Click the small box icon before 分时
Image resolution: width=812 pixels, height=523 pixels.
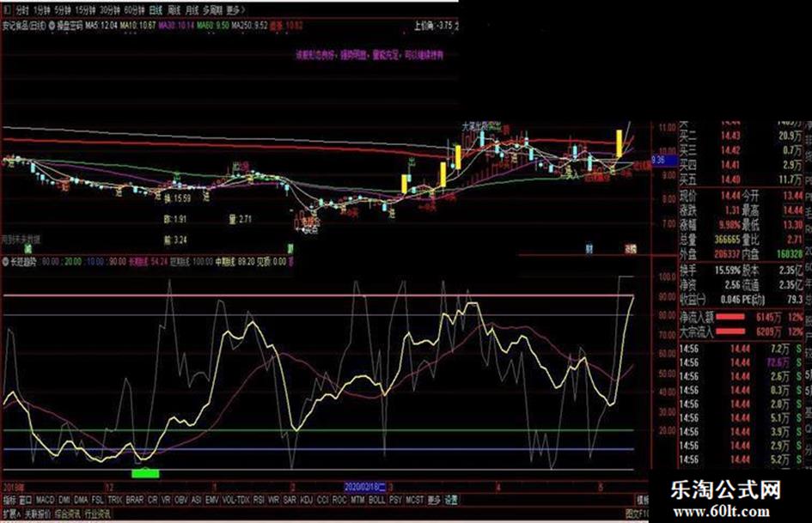[x=7, y=9]
